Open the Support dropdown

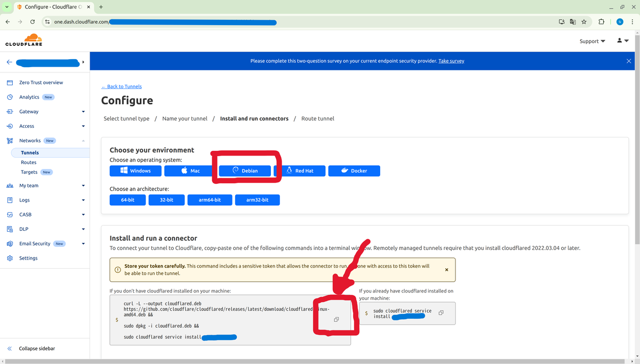point(592,41)
